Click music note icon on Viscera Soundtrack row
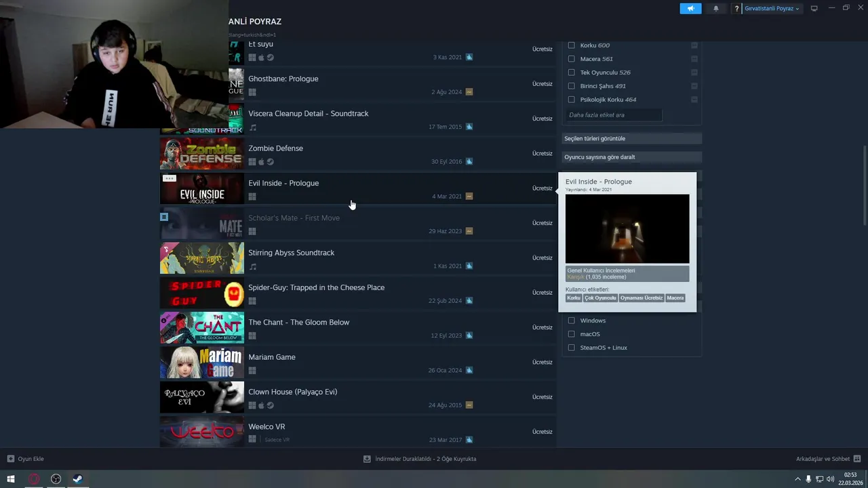868x488 pixels. [252, 127]
